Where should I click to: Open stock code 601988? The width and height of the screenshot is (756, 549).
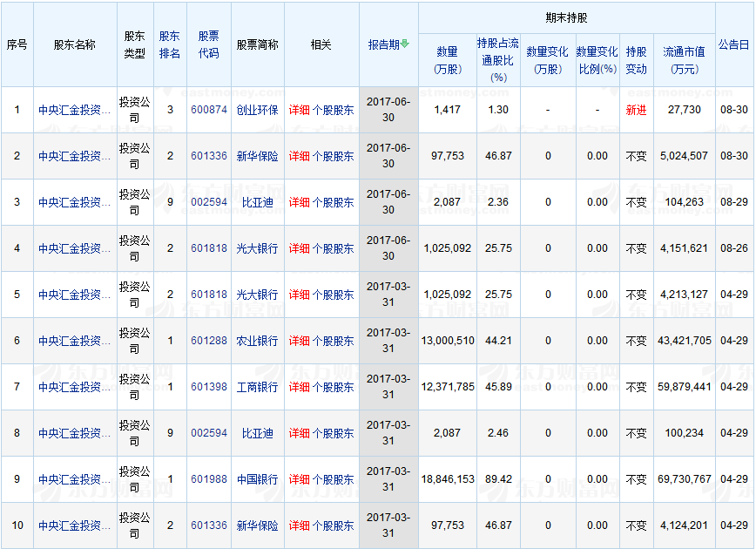(x=209, y=479)
